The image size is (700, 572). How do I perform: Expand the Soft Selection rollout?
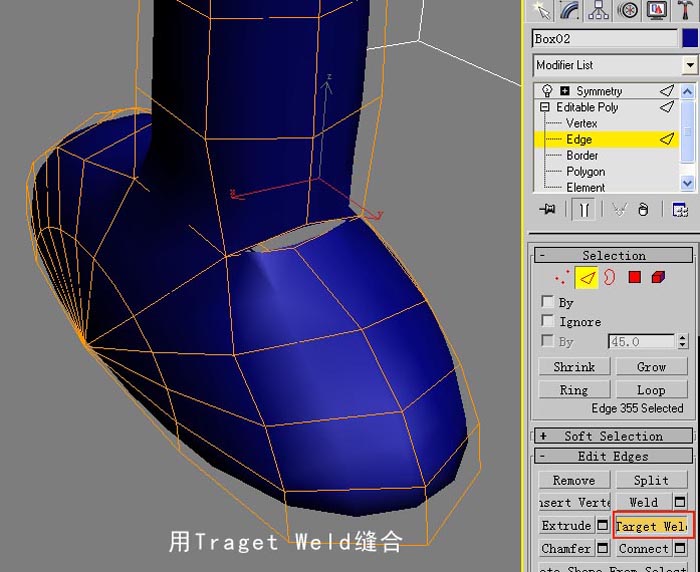click(613, 436)
